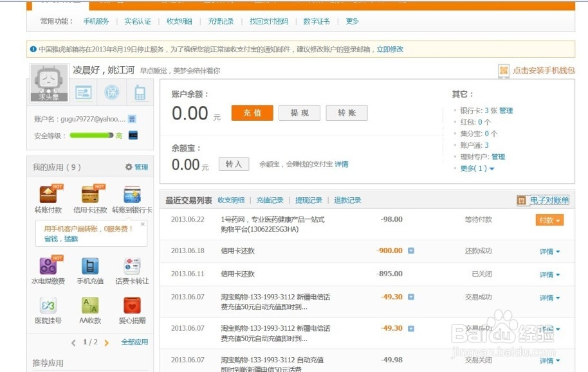Click 集分宝 count 0 link
The width and height of the screenshot is (588, 372).
pyautogui.click(x=487, y=134)
